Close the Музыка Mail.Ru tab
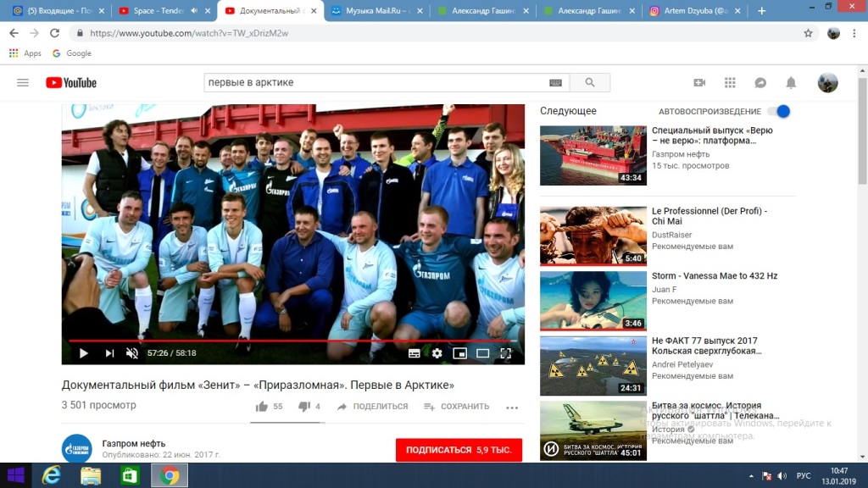 click(x=420, y=10)
